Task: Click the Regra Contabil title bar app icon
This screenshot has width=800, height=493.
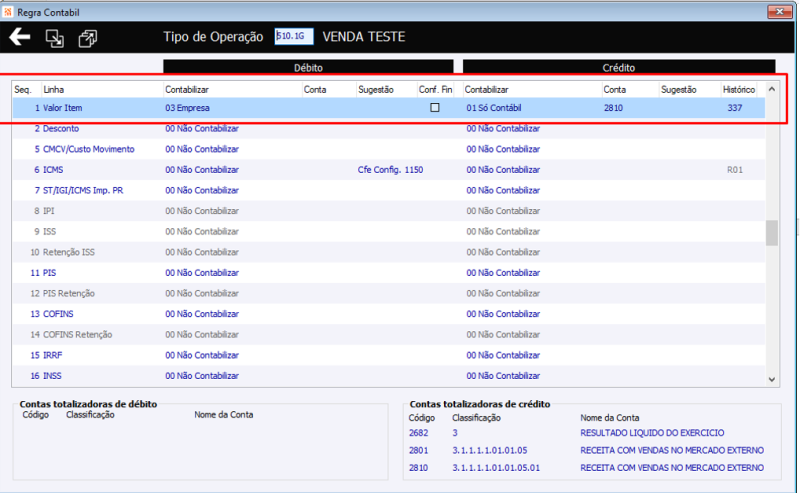Action: (8, 11)
